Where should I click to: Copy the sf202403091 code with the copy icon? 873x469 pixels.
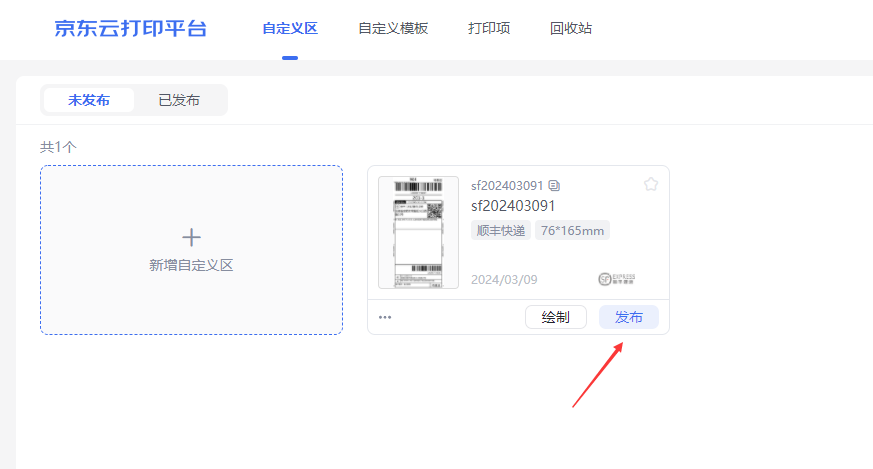(554, 185)
